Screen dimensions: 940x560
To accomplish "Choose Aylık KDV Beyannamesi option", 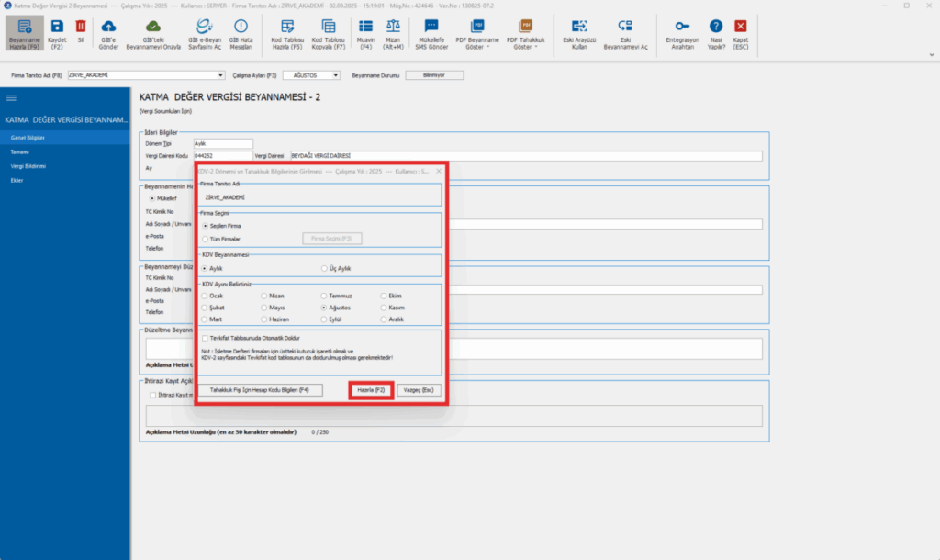I will tap(205, 269).
